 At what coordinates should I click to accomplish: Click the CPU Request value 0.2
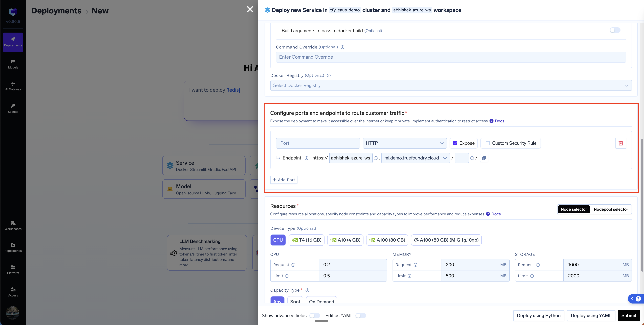[x=353, y=265]
